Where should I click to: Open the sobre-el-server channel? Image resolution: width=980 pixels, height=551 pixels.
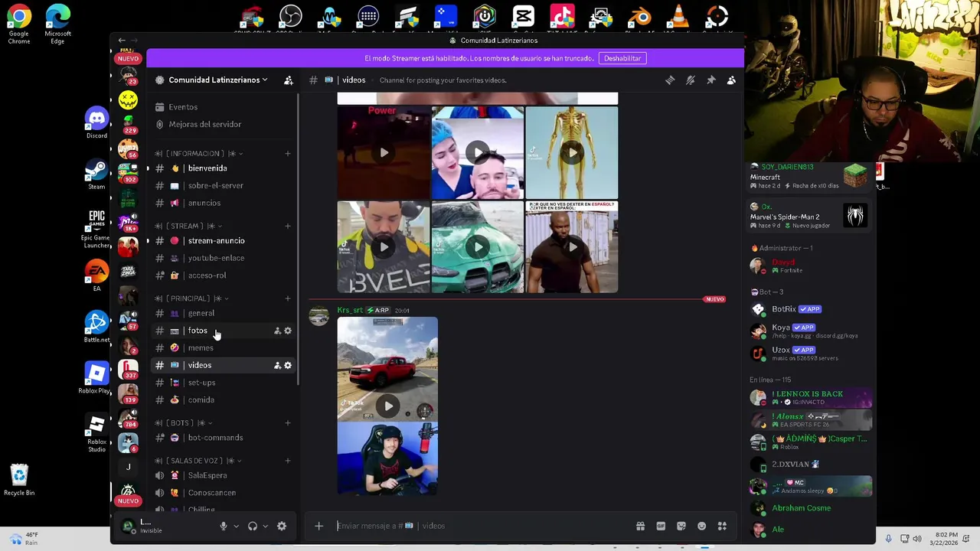click(x=222, y=185)
